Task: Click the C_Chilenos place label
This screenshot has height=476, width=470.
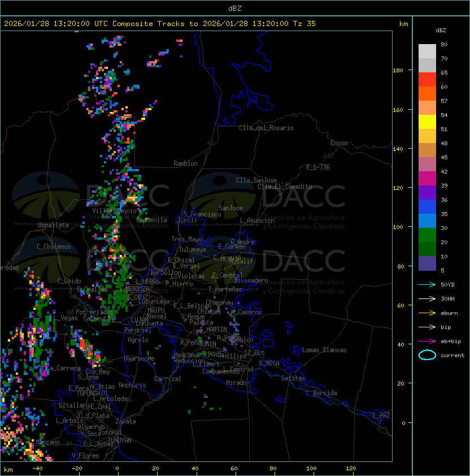Action: pyautogui.click(x=54, y=246)
